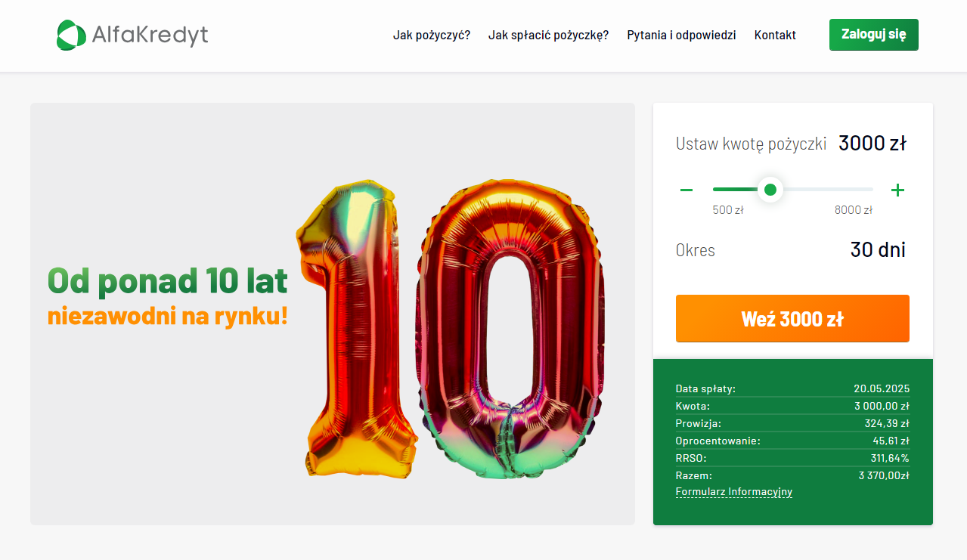
Task: Click the Weź 3000 zł button
Action: click(x=792, y=318)
